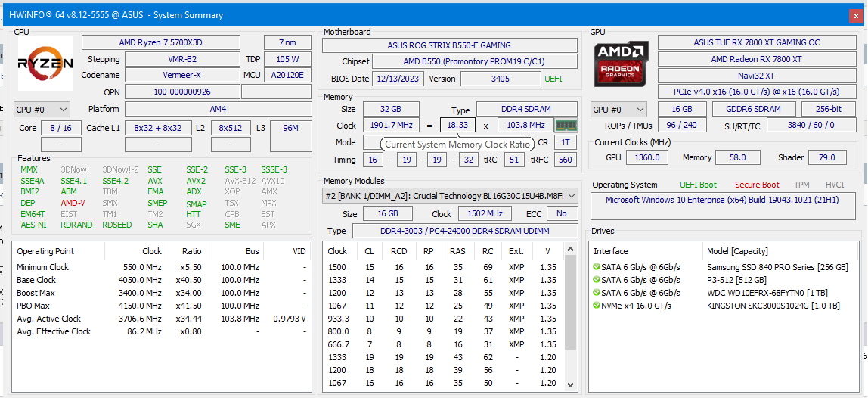
Task: Select the PBO Max row in the clock table
Action: coord(162,306)
